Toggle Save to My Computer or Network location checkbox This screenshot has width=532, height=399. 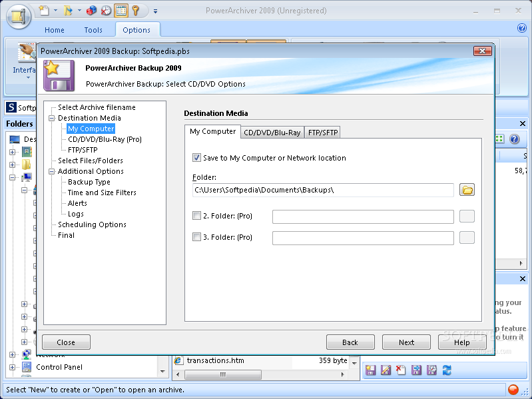[196, 158]
